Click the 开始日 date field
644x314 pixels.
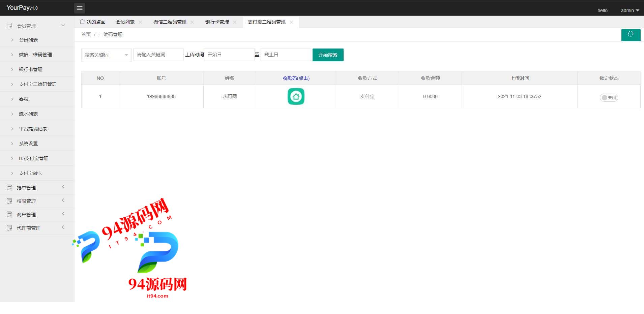tap(229, 55)
